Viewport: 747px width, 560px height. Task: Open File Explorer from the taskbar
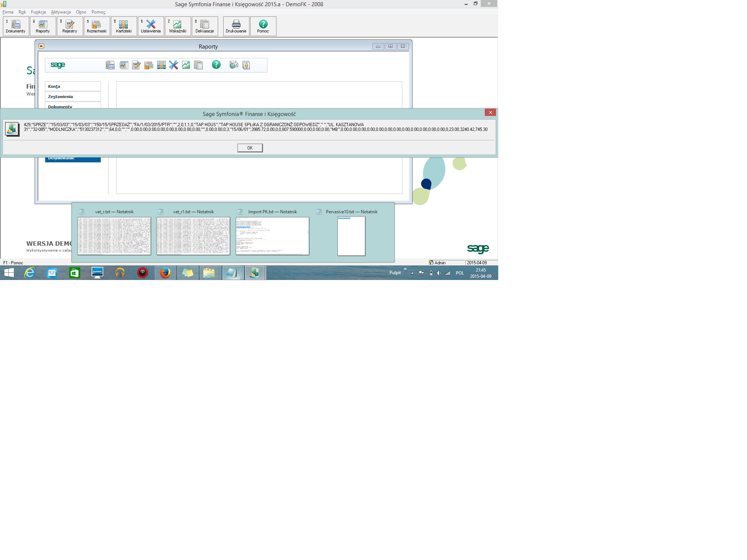[x=209, y=273]
